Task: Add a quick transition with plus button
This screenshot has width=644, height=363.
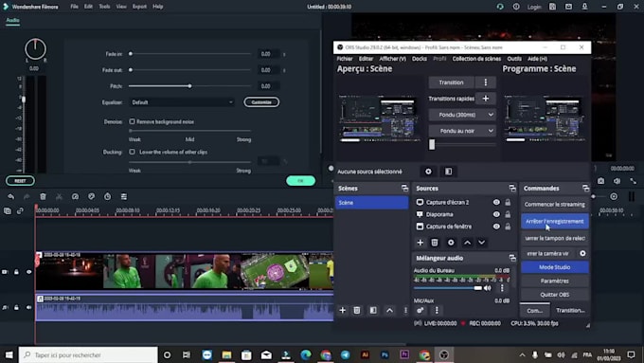Action: click(486, 99)
